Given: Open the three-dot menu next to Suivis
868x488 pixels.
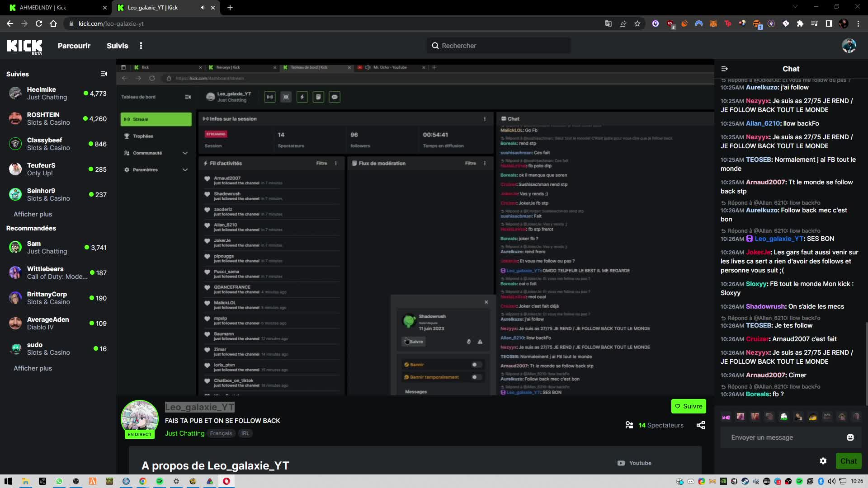Looking at the screenshot, I should [141, 46].
